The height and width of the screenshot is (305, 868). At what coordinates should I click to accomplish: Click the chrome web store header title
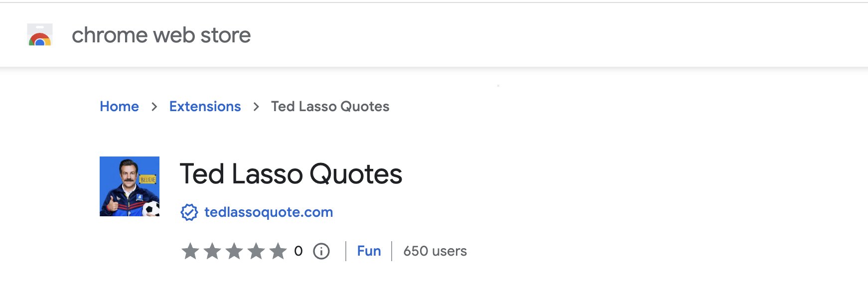click(161, 35)
